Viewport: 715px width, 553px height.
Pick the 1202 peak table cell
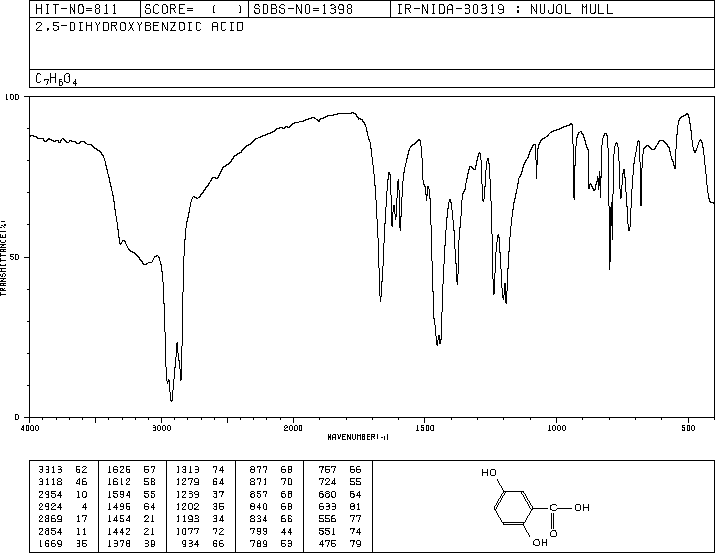click(188, 506)
